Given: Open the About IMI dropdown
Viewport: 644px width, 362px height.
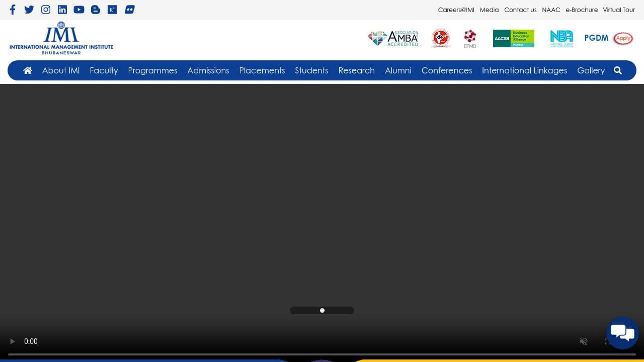Looking at the screenshot, I should [x=60, y=70].
